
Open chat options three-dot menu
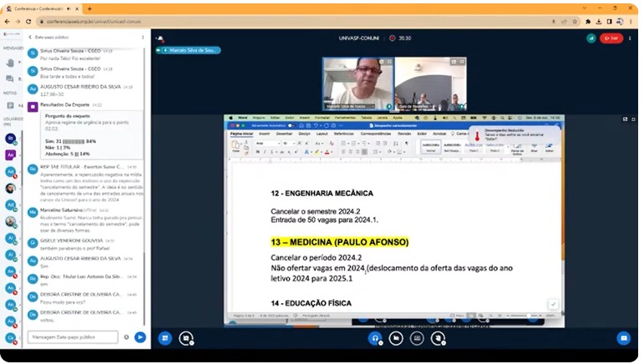click(x=144, y=38)
